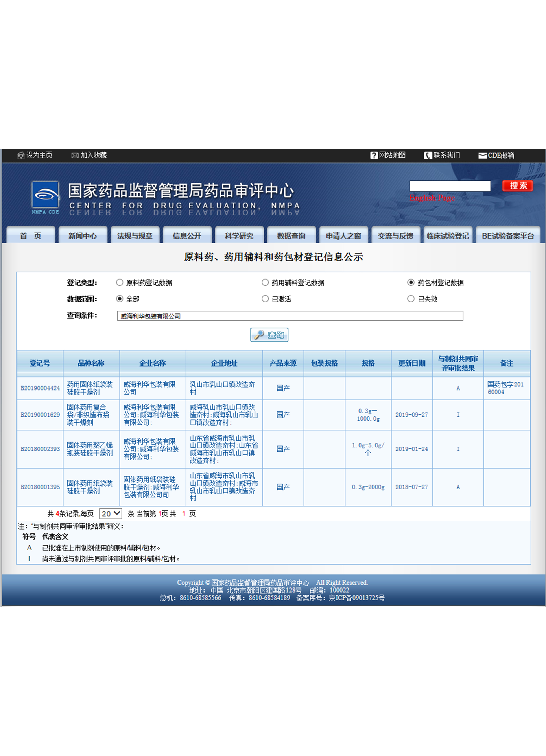
Task: Select 已失效 data range radio
Action: pyautogui.click(x=411, y=299)
